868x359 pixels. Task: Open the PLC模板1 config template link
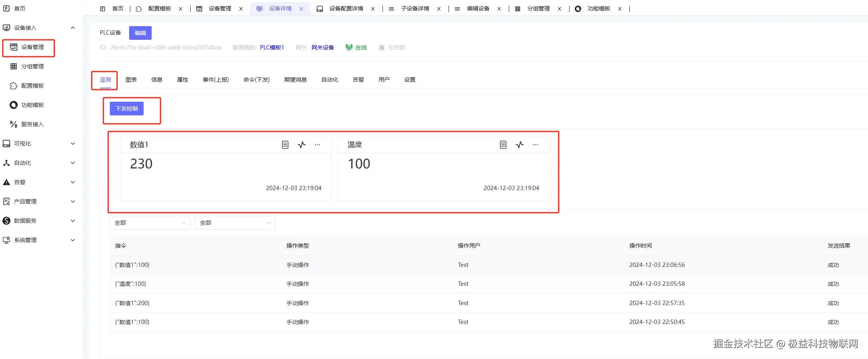tap(272, 47)
